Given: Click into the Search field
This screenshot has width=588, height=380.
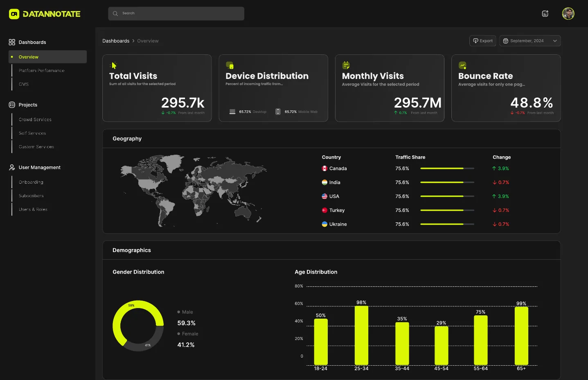Looking at the screenshot, I should [x=176, y=13].
